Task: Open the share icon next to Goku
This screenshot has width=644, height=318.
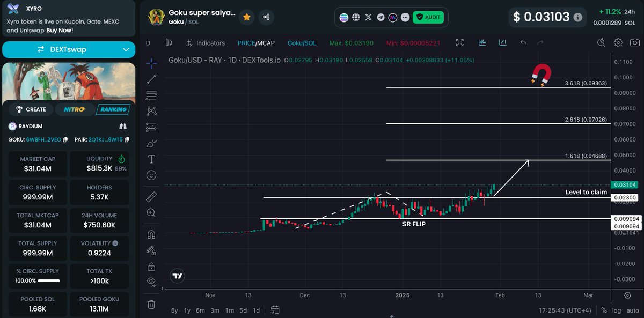Action: [267, 17]
